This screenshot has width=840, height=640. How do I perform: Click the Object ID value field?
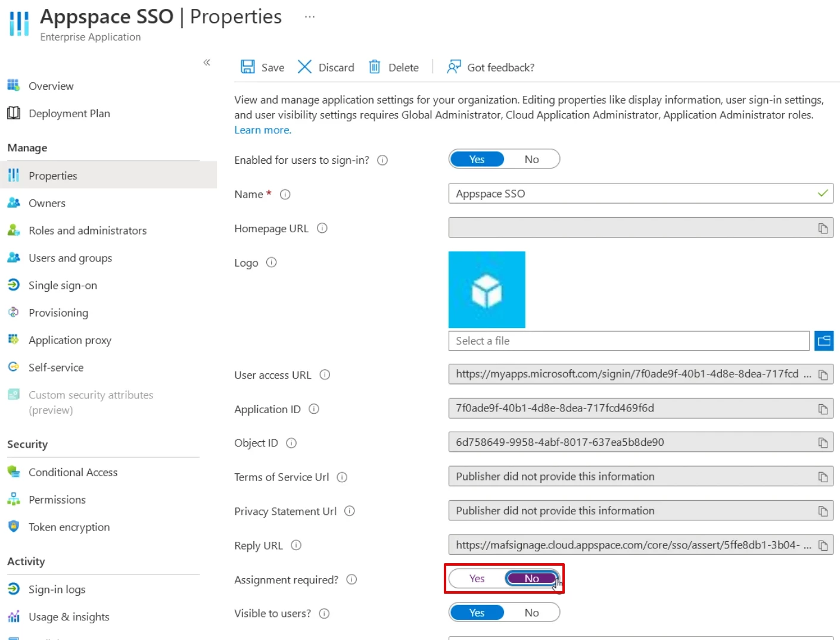[x=640, y=442]
